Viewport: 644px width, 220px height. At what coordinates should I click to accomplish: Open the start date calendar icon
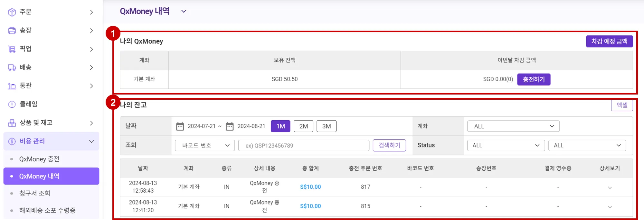coord(180,126)
